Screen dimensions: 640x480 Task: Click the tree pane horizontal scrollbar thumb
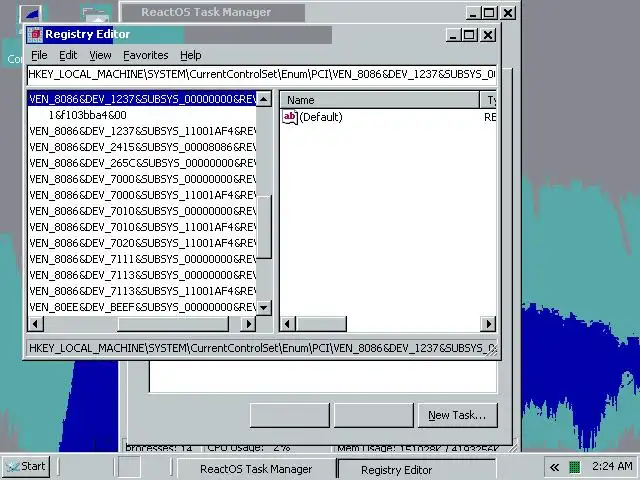173,324
